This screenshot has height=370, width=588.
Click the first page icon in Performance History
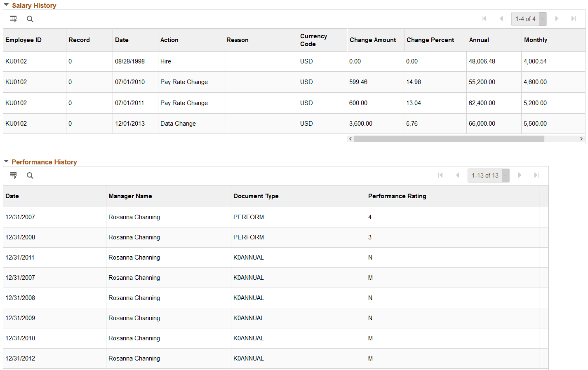coord(440,175)
